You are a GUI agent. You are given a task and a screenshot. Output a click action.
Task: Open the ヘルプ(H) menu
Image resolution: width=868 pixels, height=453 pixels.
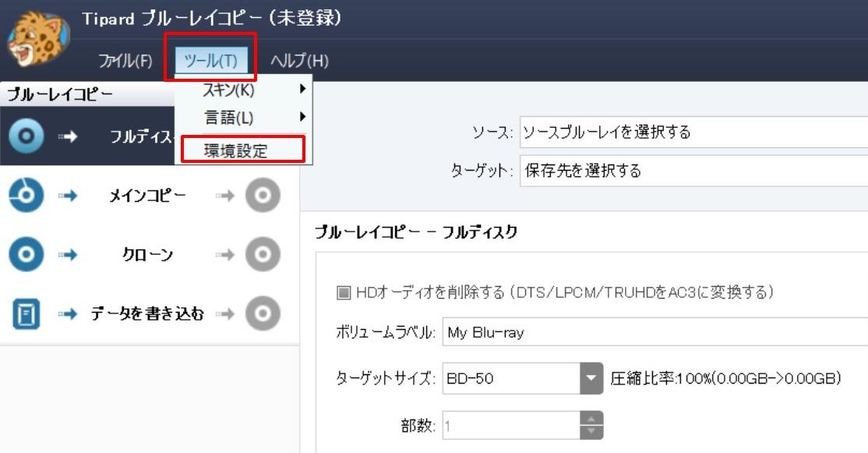(x=299, y=60)
